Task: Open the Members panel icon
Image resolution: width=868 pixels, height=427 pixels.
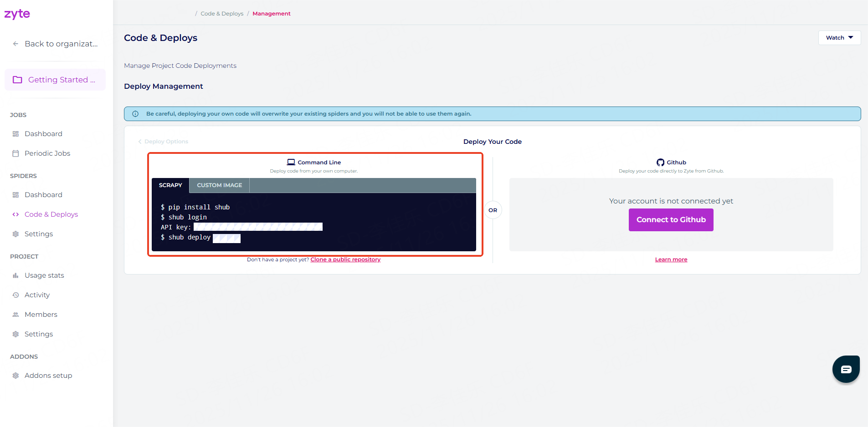Action: (x=16, y=314)
